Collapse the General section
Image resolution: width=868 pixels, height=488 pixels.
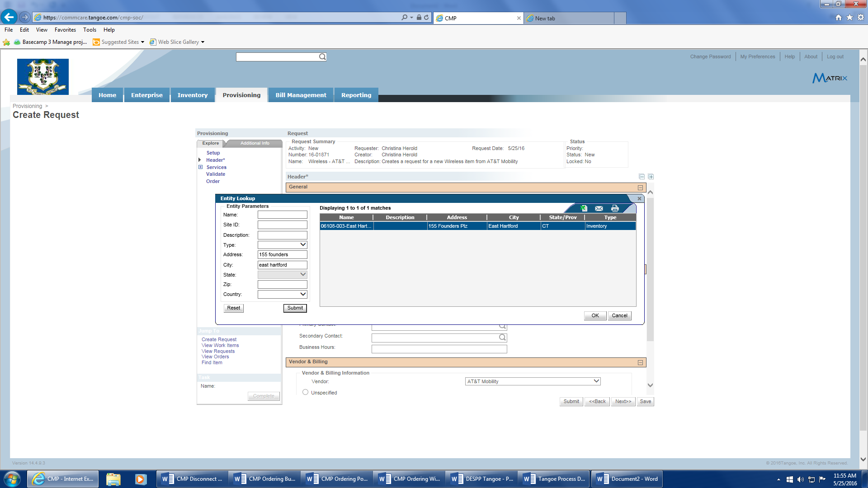click(x=640, y=188)
